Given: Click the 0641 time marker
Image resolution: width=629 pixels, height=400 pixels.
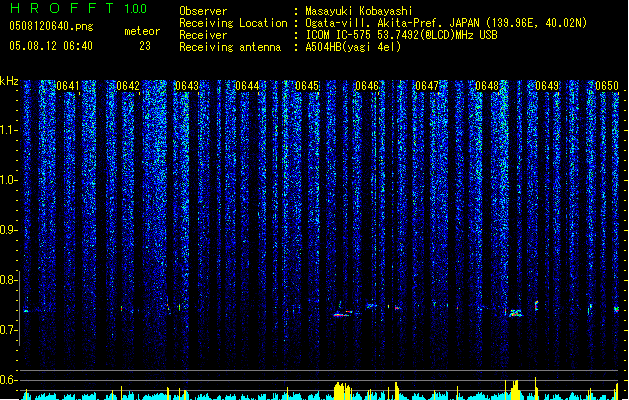Looking at the screenshot, I should (68, 86).
